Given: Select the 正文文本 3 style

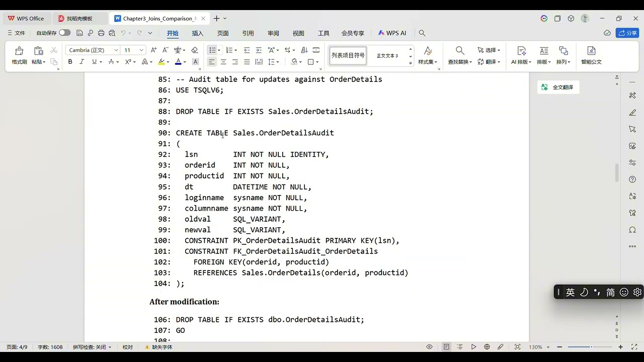Looking at the screenshot, I should click(387, 55).
